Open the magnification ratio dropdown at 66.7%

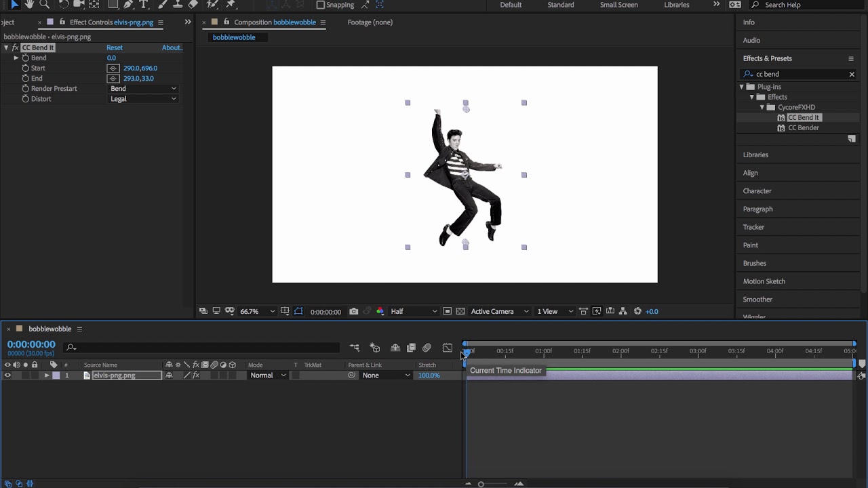257,312
